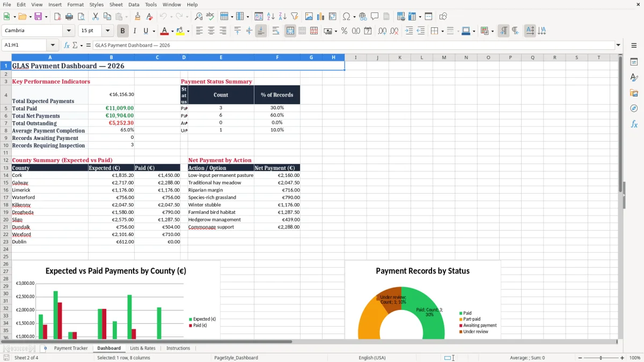
Task: Click the zoom in plus button
Action: click(622, 358)
